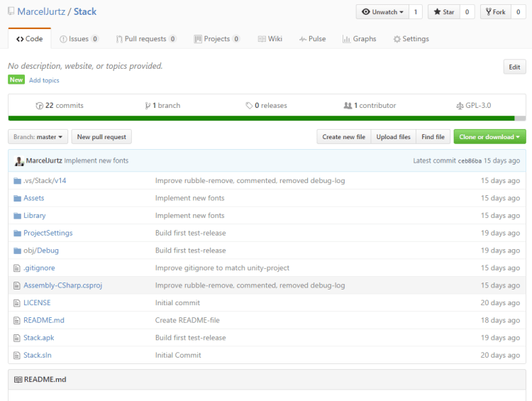532x401 pixels.
Task: Fork the Stack repository
Action: (x=495, y=12)
